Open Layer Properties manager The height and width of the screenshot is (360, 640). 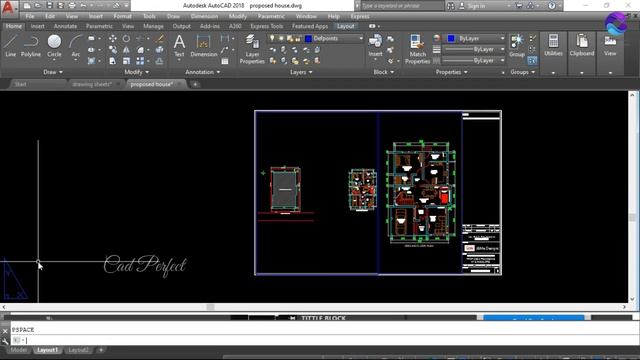[252, 49]
